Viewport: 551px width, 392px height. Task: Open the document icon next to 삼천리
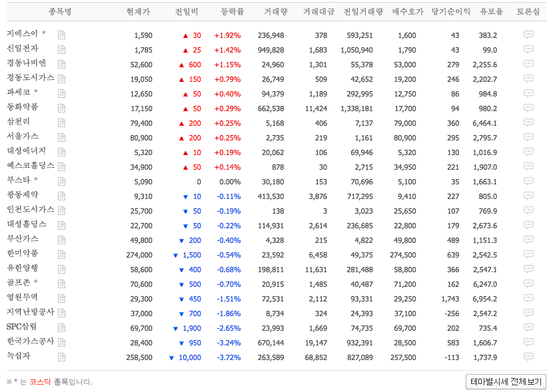tap(61, 122)
